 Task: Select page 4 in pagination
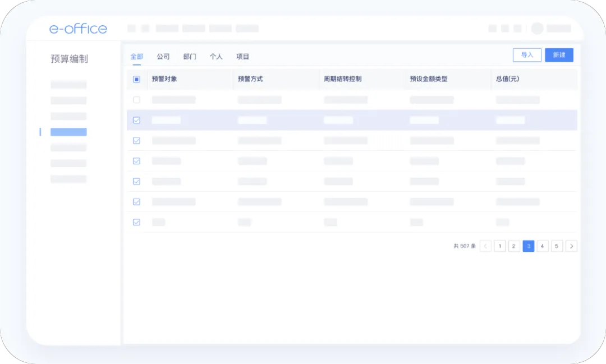point(543,246)
